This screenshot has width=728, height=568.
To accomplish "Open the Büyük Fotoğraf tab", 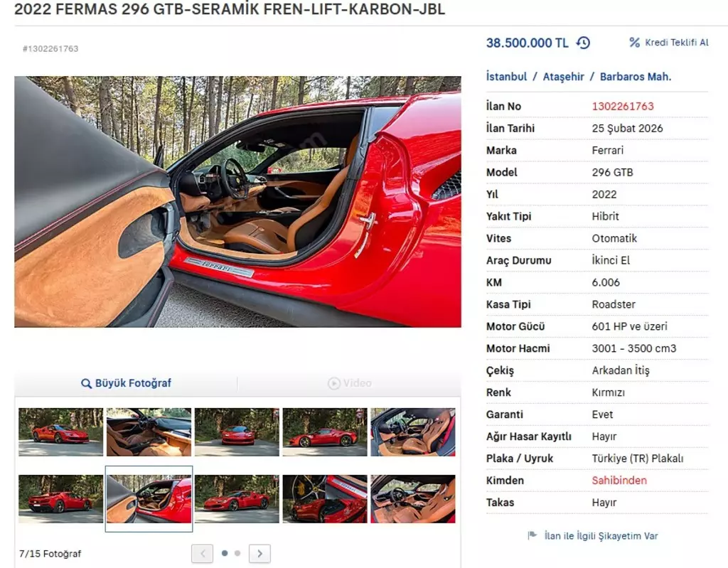I will click(126, 384).
